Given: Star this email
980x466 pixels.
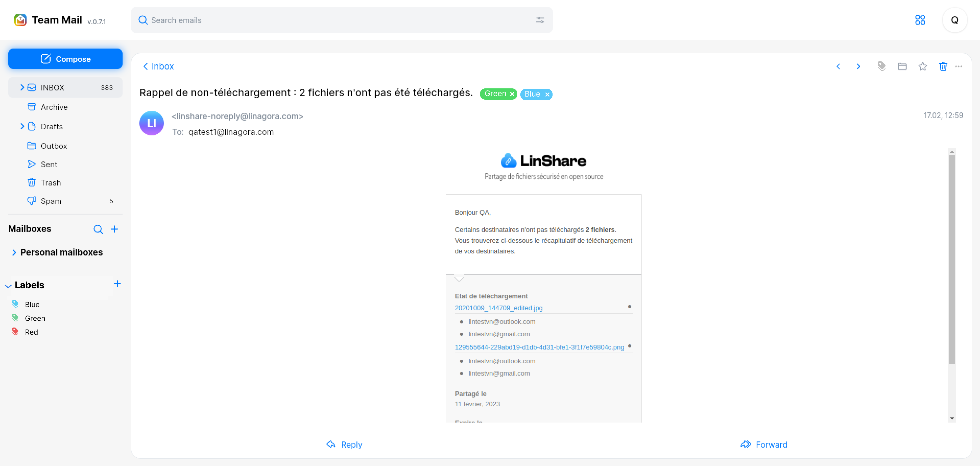Looking at the screenshot, I should (x=923, y=67).
